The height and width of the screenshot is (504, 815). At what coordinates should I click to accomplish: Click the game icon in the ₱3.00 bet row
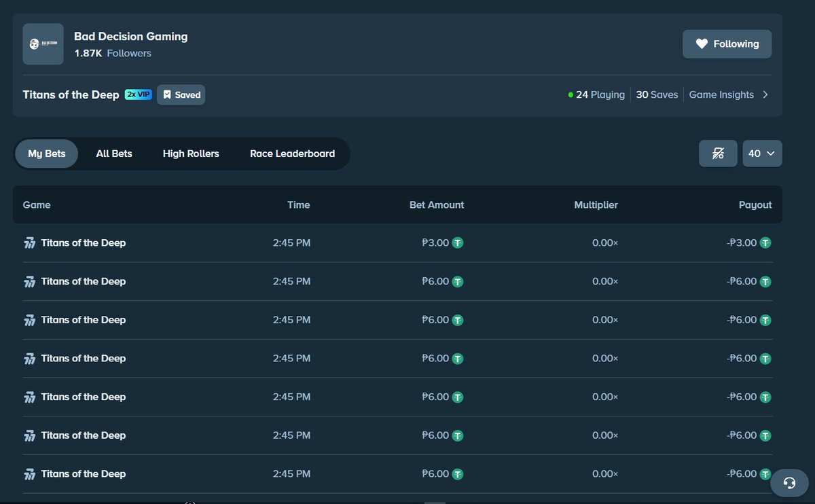click(x=29, y=243)
